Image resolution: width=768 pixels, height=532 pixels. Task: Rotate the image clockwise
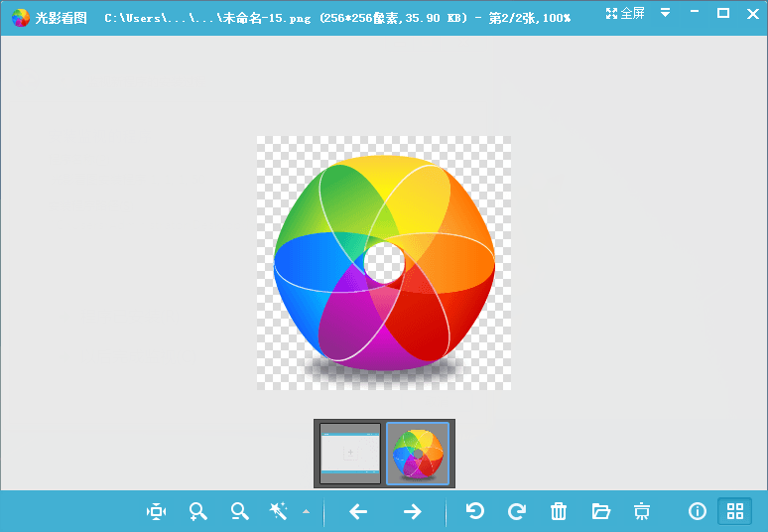[517, 511]
